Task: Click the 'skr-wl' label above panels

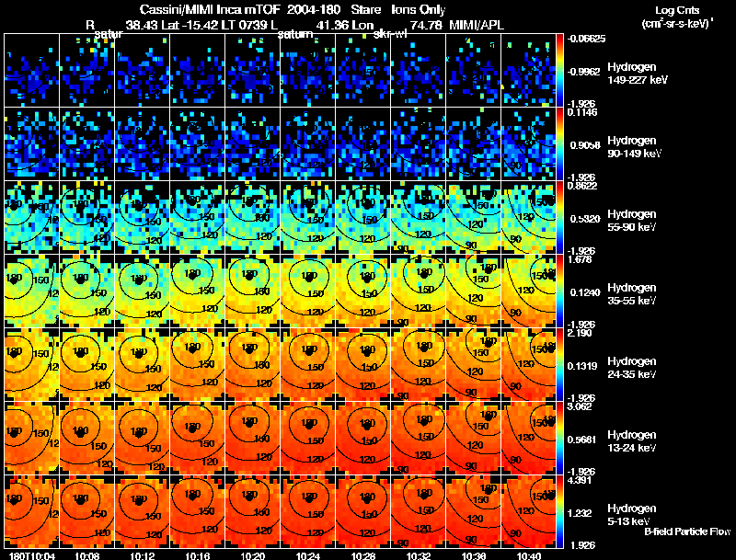Action: coord(389,34)
